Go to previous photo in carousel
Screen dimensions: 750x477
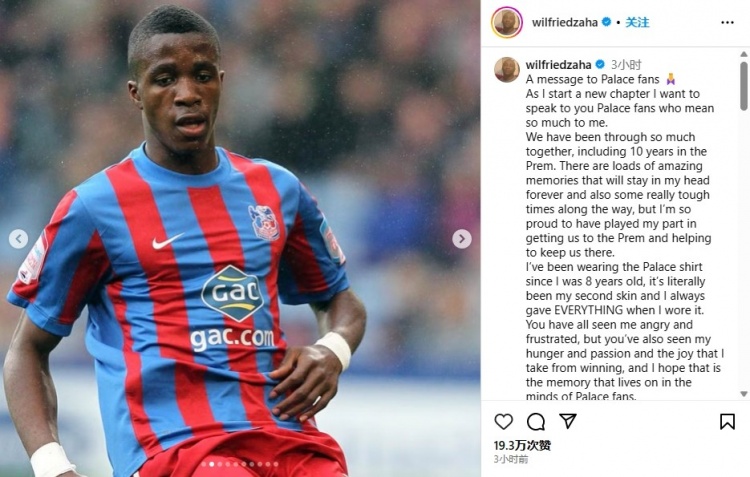pos(18,239)
